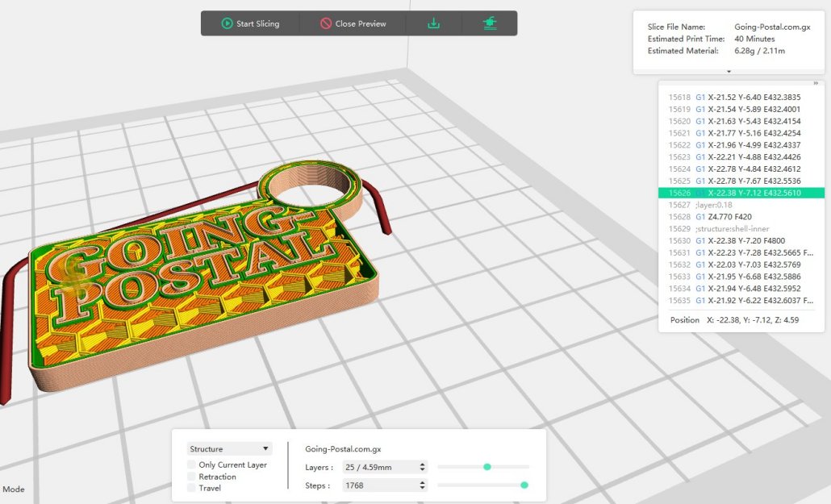Save the sliced G-code file

433,23
